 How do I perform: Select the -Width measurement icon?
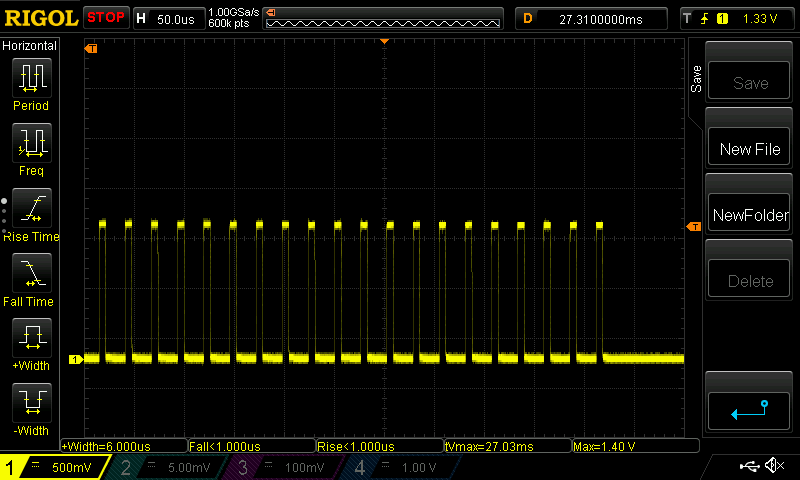[32, 402]
